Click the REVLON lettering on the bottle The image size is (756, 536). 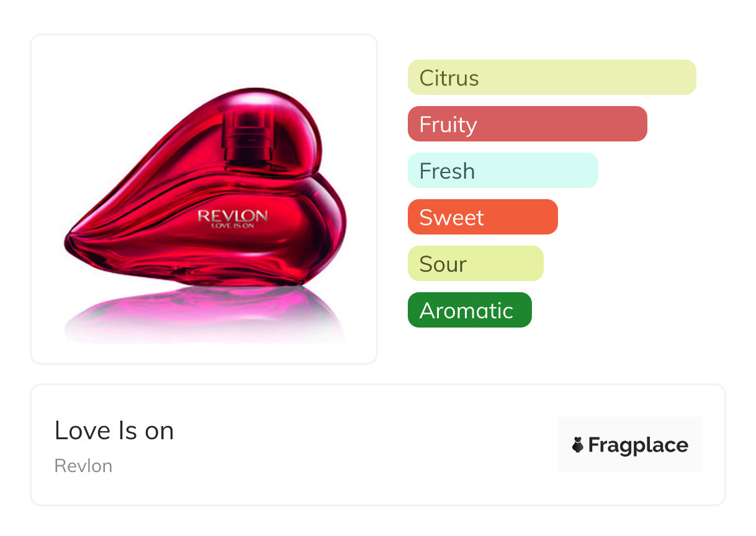[233, 216]
